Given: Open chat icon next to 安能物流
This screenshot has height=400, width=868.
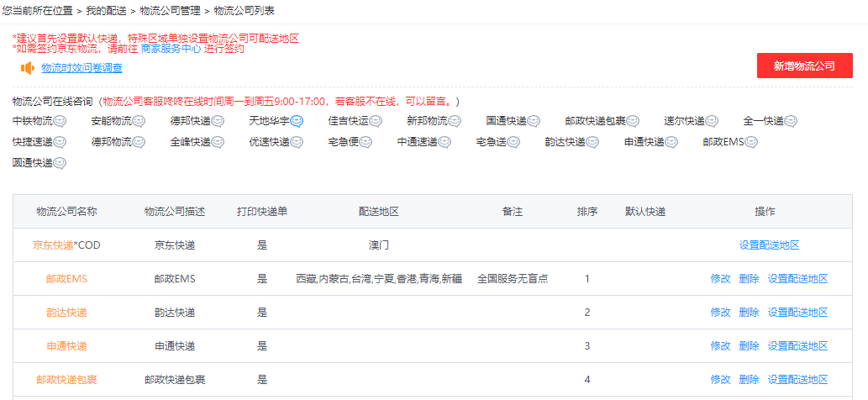Looking at the screenshot, I should pos(139,121).
